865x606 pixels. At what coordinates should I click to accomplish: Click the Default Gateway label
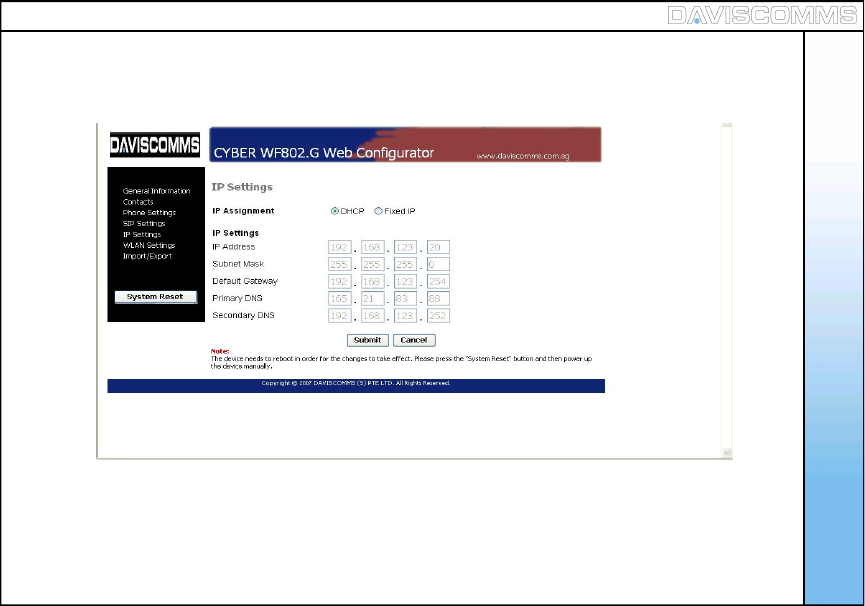click(245, 281)
